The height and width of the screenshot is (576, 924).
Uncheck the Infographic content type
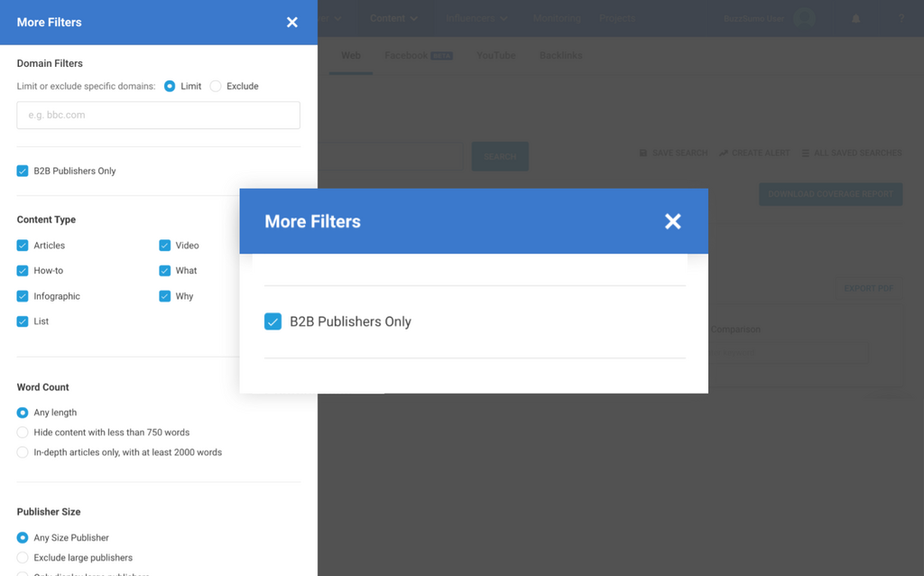point(23,296)
